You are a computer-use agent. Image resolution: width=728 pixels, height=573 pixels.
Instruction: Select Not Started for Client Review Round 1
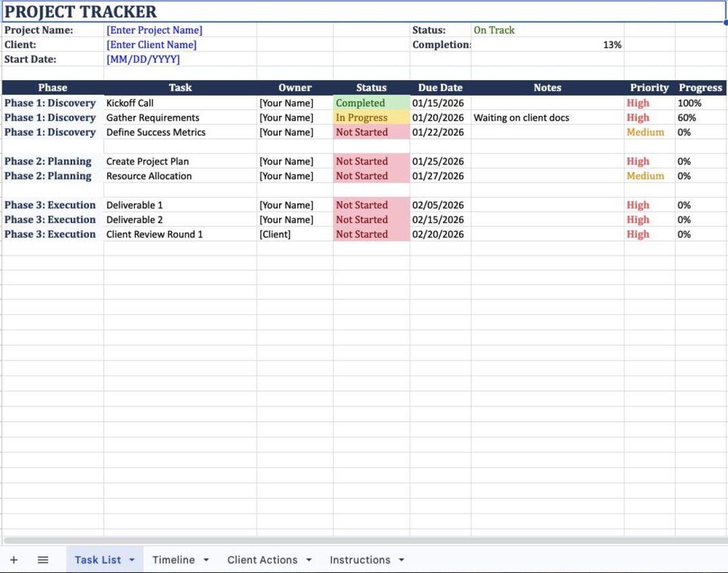[x=371, y=234]
